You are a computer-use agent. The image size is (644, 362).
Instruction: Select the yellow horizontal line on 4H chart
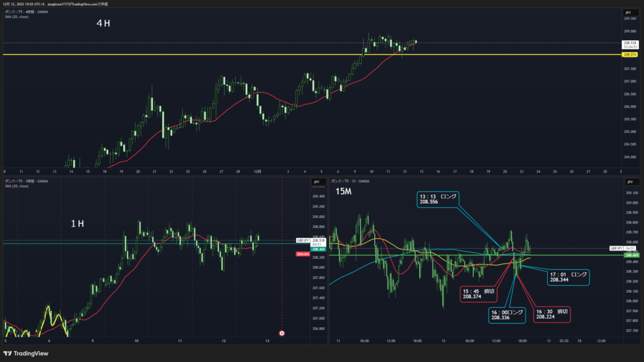click(x=189, y=55)
